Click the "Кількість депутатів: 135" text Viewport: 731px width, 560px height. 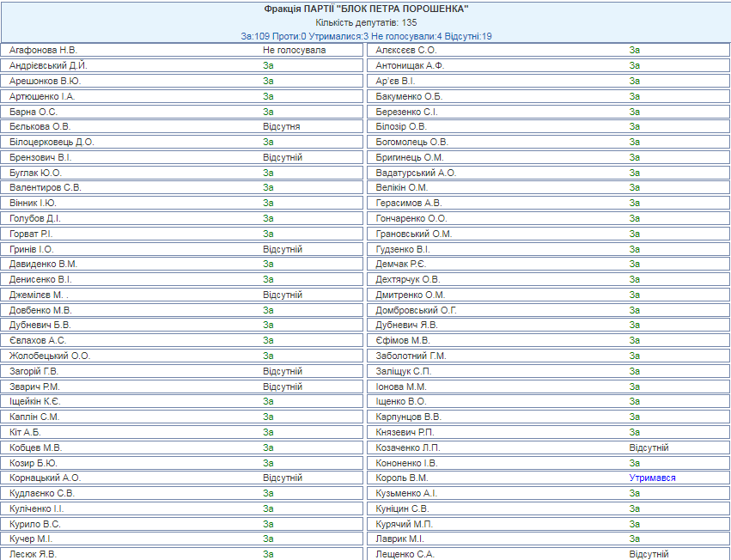(366, 22)
